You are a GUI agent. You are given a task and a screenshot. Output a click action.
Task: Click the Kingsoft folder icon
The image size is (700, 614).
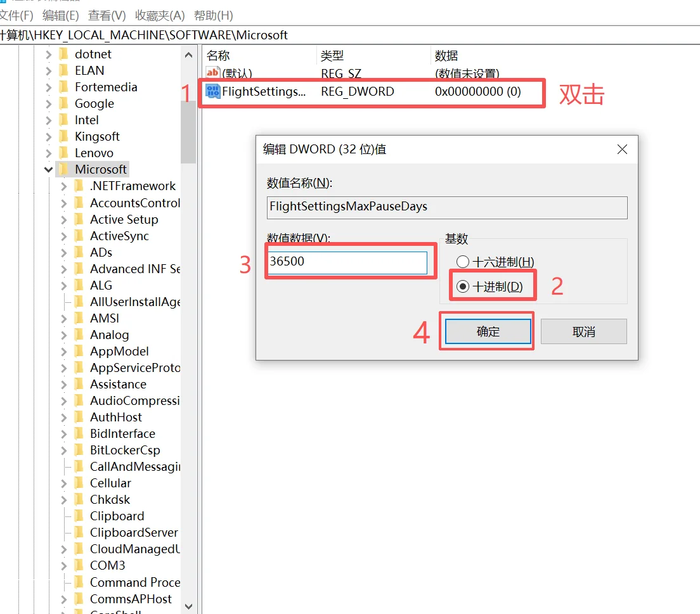[64, 136]
